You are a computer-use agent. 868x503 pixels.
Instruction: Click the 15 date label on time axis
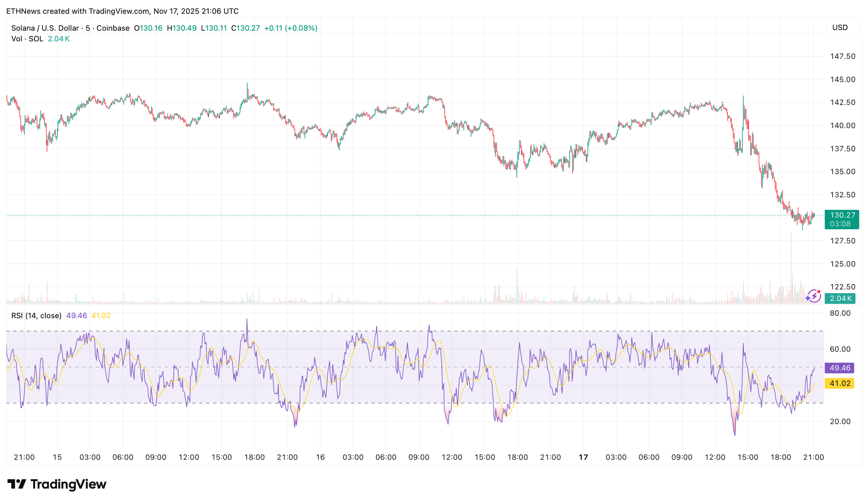[x=57, y=457]
